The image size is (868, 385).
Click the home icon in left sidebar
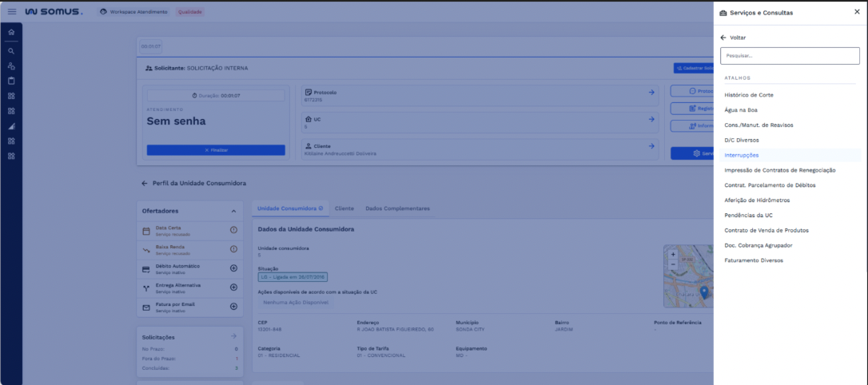pos(11,32)
